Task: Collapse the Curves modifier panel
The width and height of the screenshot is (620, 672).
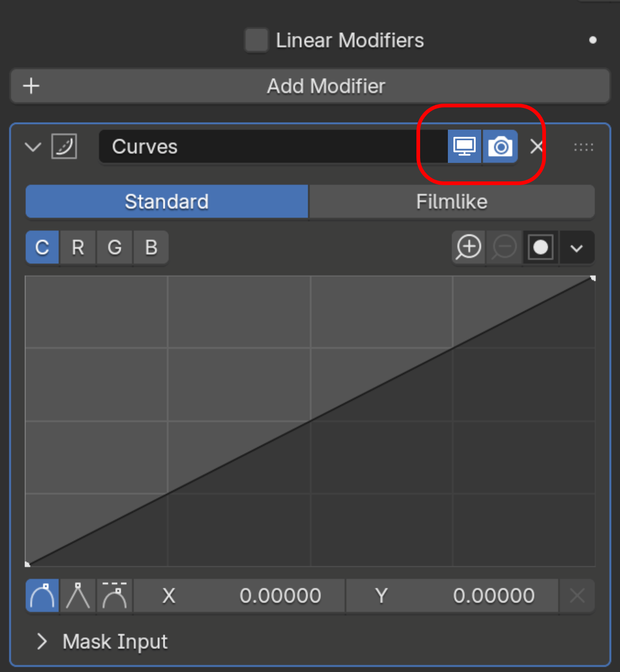Action: point(33,147)
